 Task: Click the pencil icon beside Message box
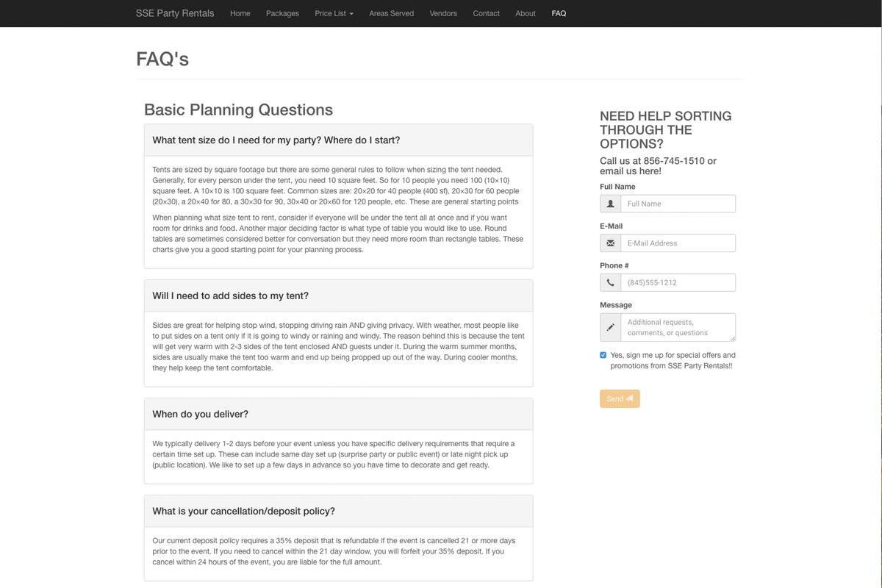click(610, 327)
